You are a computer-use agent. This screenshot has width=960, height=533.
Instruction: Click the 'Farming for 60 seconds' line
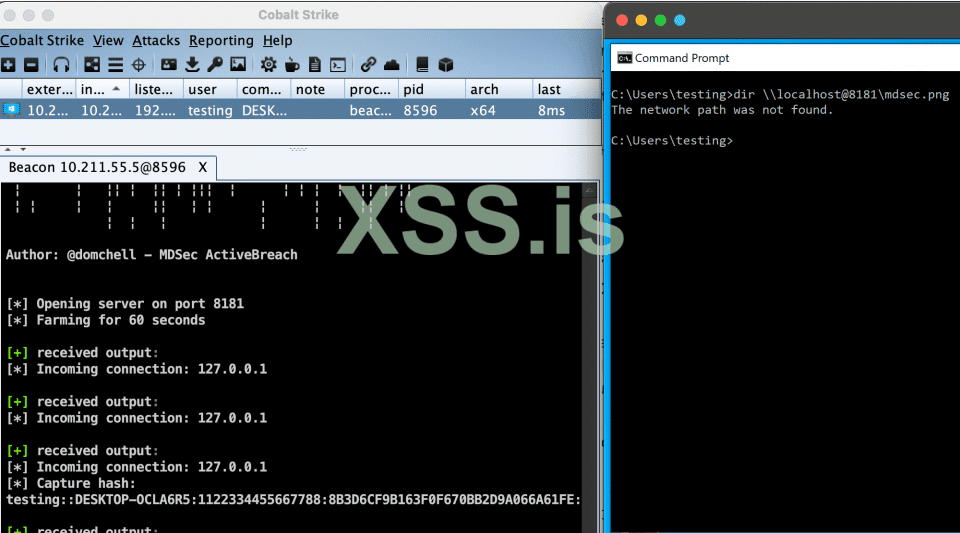[x=105, y=320]
